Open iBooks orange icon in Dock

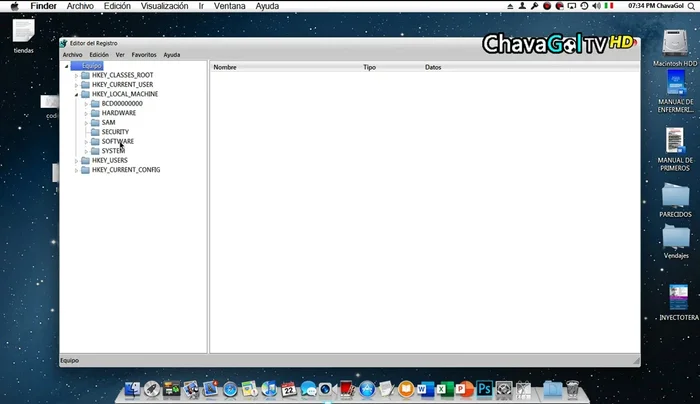pos(406,389)
